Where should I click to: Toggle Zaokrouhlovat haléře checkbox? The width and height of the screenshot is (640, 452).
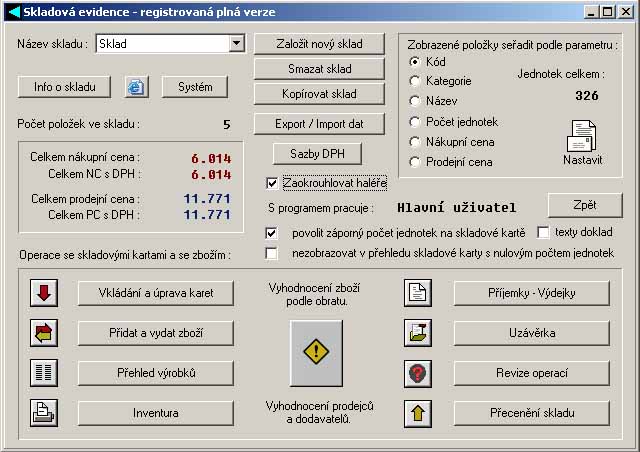[272, 183]
